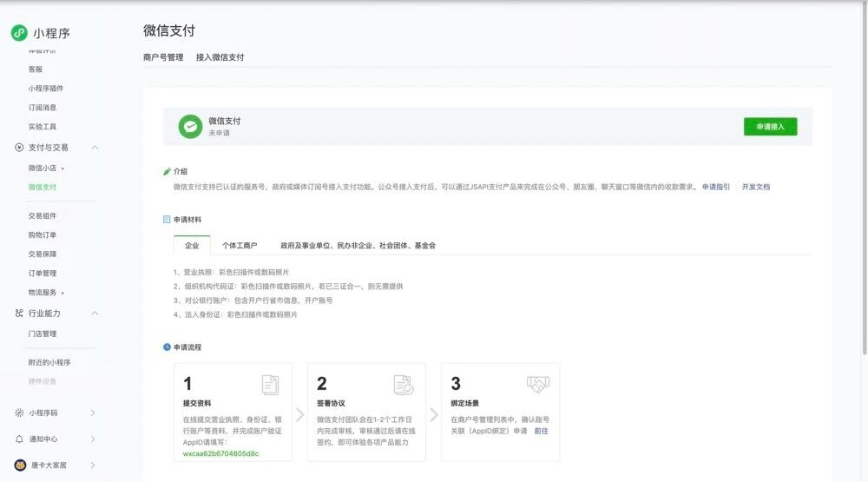The height and width of the screenshot is (482, 868).
Task: Click the page's vertical scrollbar
Action: tap(865, 177)
